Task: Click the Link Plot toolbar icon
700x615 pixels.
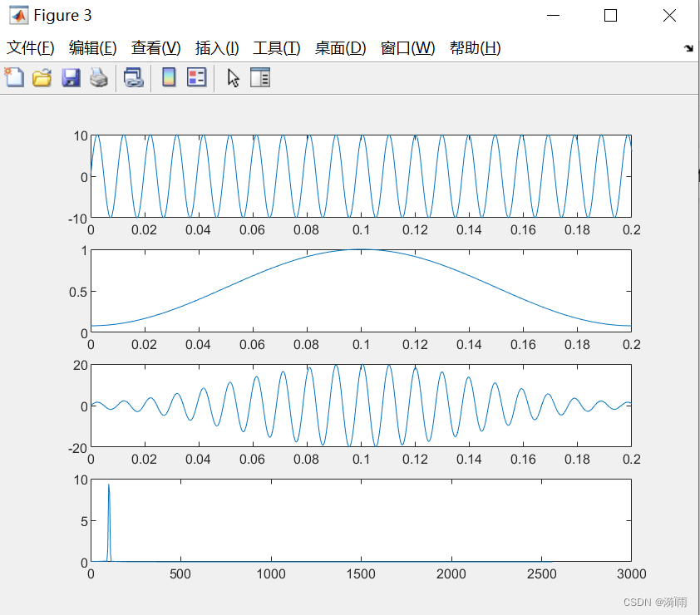Action: [x=134, y=77]
